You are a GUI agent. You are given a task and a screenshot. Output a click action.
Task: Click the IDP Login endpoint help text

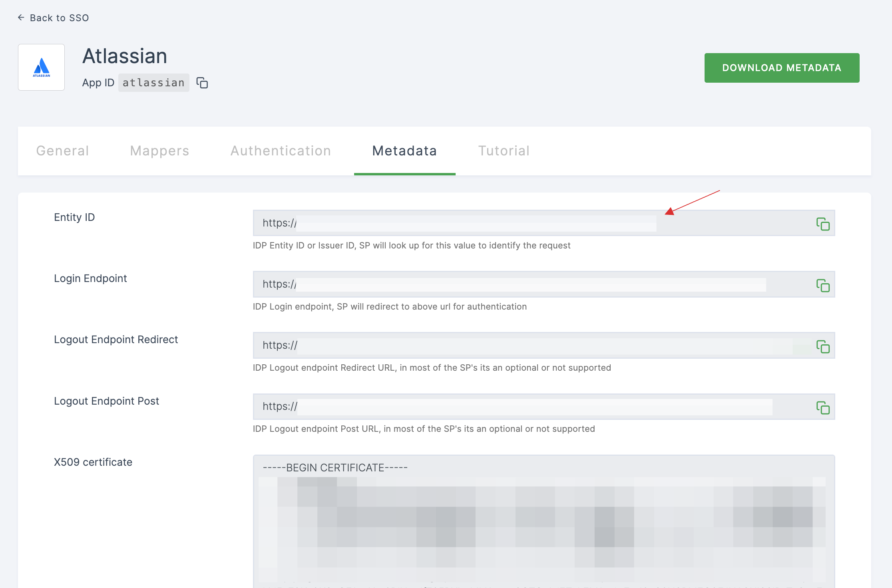pyautogui.click(x=390, y=307)
